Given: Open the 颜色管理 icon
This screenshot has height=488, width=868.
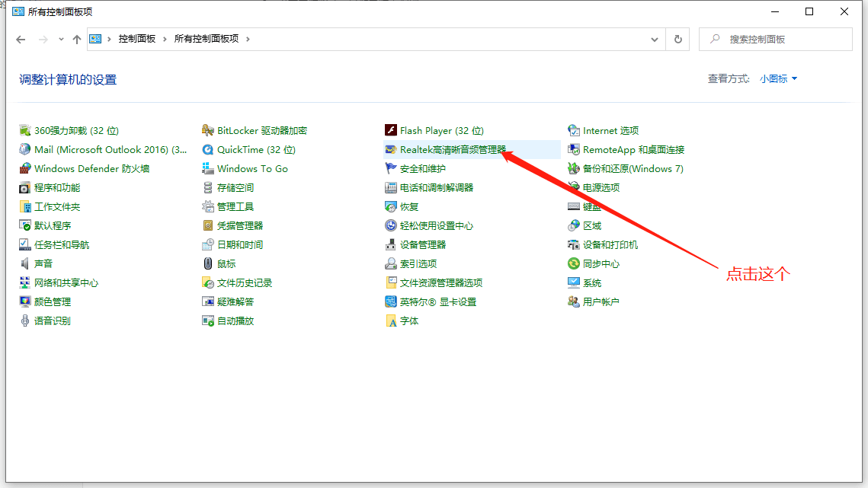Looking at the screenshot, I should point(24,301).
